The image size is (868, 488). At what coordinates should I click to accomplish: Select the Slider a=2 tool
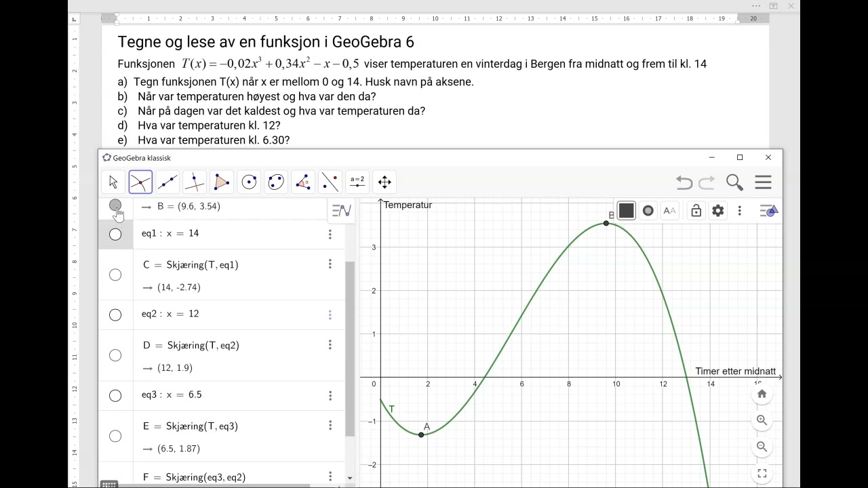pos(357,182)
